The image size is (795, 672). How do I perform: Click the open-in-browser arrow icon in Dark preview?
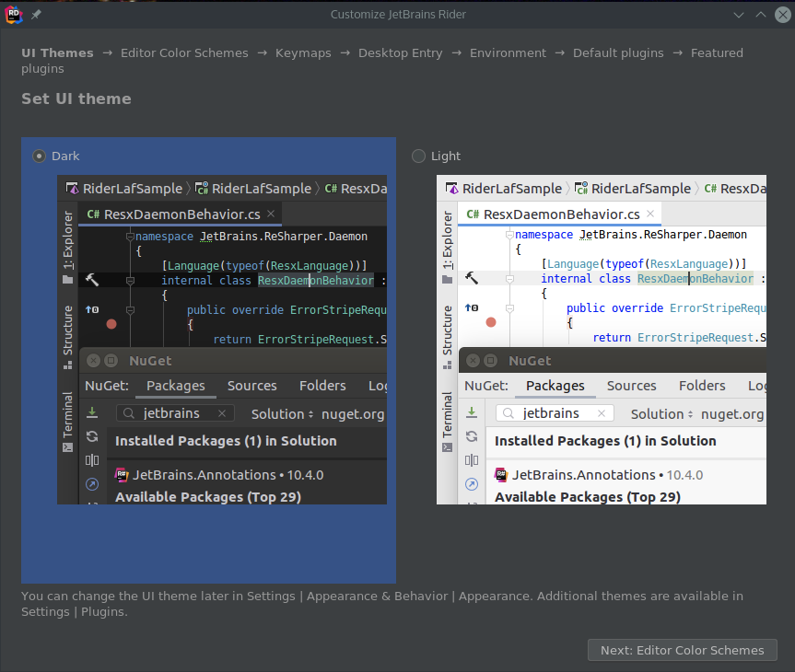pos(92,484)
